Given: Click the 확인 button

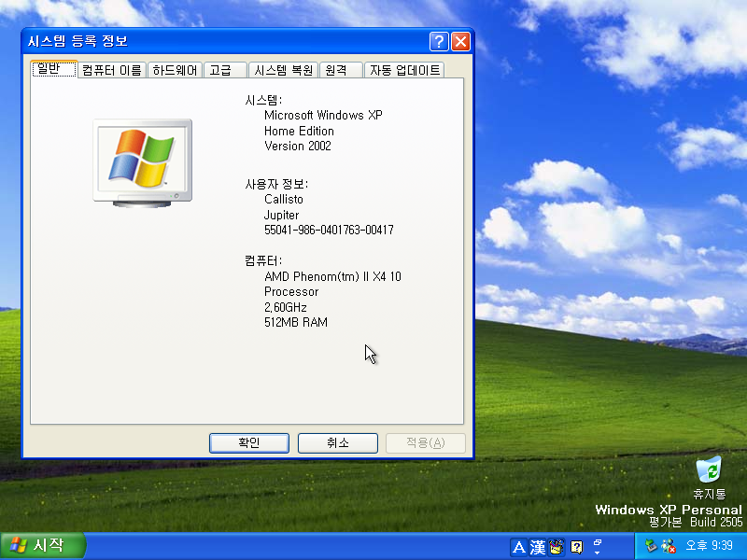Looking at the screenshot, I should (x=249, y=443).
